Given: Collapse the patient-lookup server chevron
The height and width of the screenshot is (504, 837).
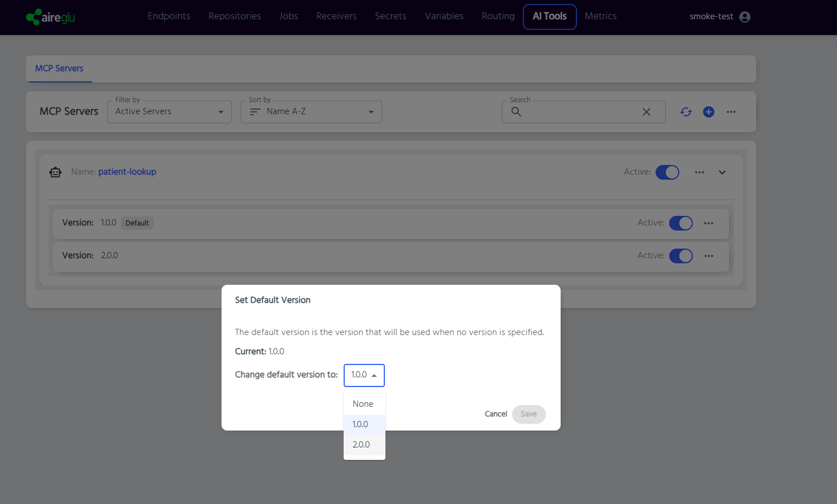Looking at the screenshot, I should coord(722,172).
